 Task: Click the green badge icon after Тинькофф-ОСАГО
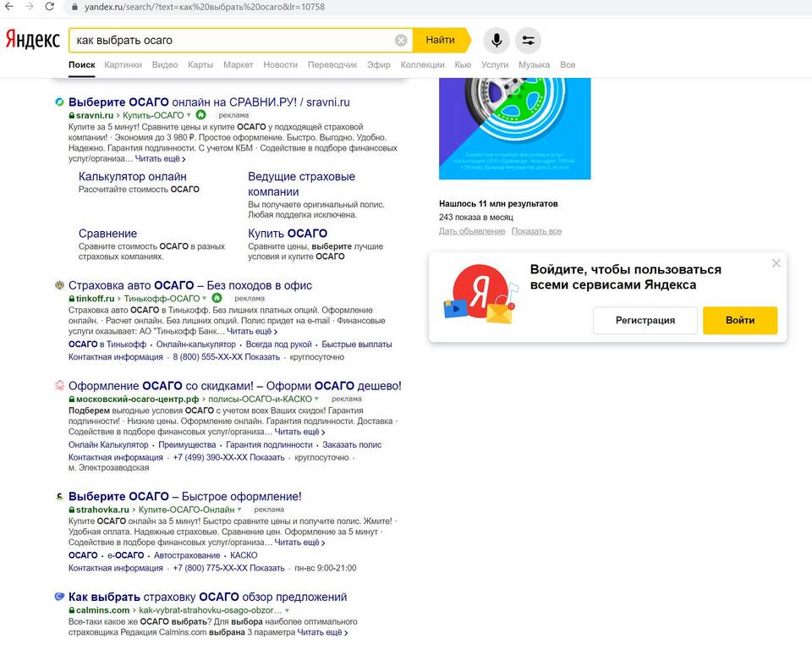tap(217, 299)
